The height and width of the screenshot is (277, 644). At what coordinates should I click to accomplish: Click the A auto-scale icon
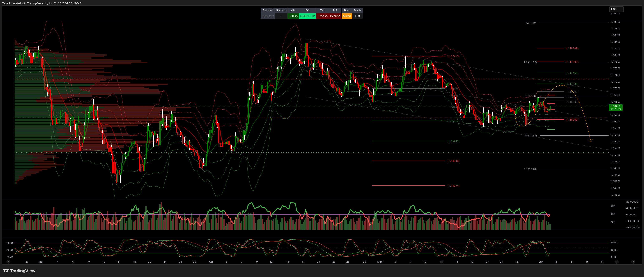tap(616, 262)
